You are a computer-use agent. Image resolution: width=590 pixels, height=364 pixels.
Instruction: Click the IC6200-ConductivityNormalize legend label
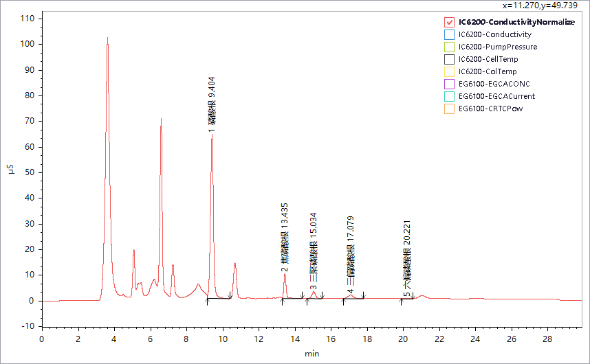(x=516, y=22)
